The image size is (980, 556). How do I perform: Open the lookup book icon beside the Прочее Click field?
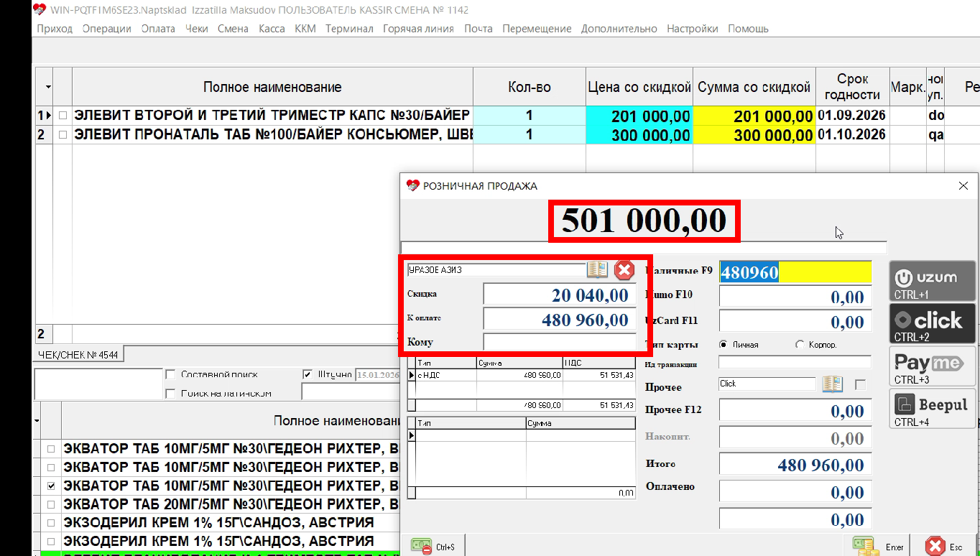click(832, 384)
